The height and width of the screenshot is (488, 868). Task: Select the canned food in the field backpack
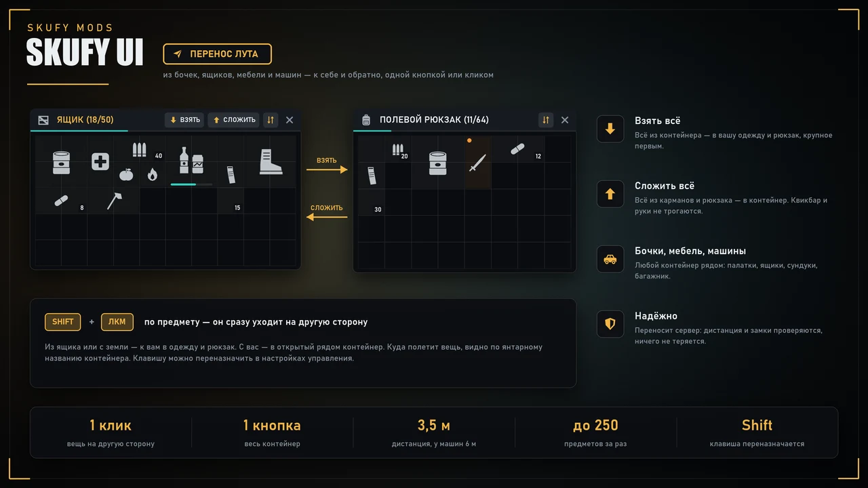pyautogui.click(x=438, y=163)
